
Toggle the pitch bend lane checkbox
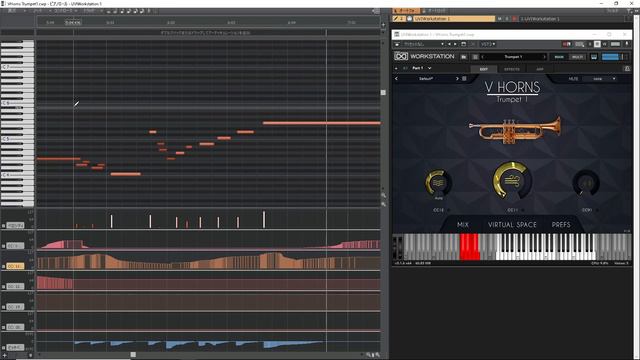point(4,348)
